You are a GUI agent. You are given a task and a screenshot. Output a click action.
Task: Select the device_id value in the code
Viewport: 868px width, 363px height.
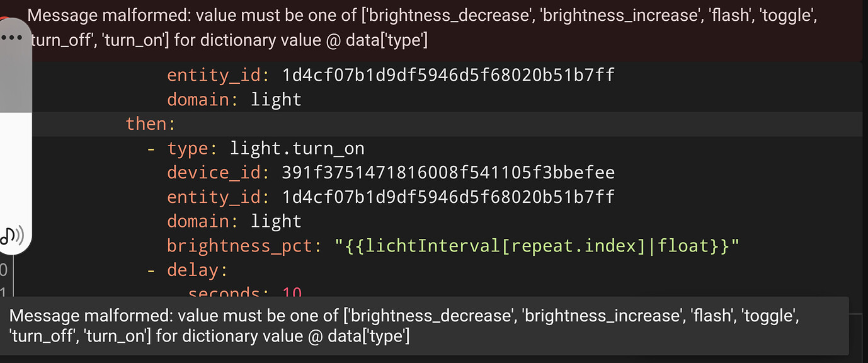point(447,172)
